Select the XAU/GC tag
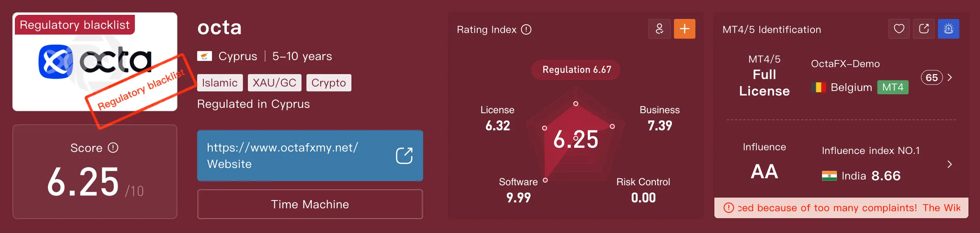980x233 pixels. point(275,83)
